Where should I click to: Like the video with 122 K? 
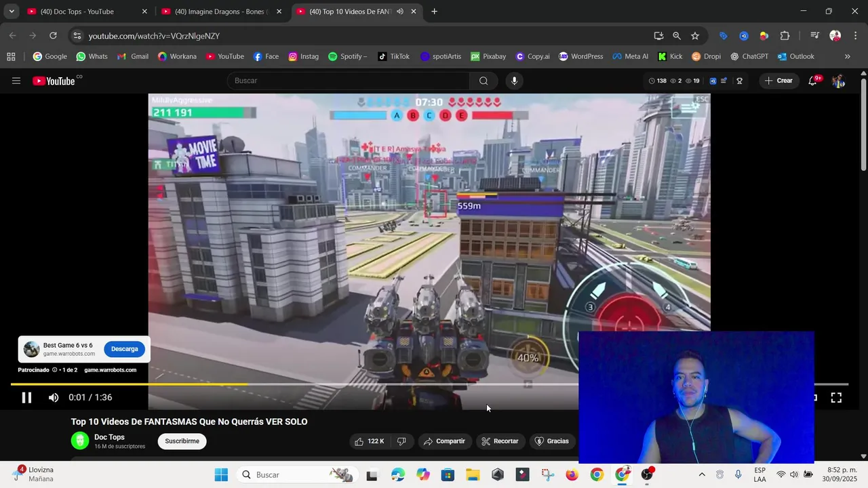coord(369,441)
